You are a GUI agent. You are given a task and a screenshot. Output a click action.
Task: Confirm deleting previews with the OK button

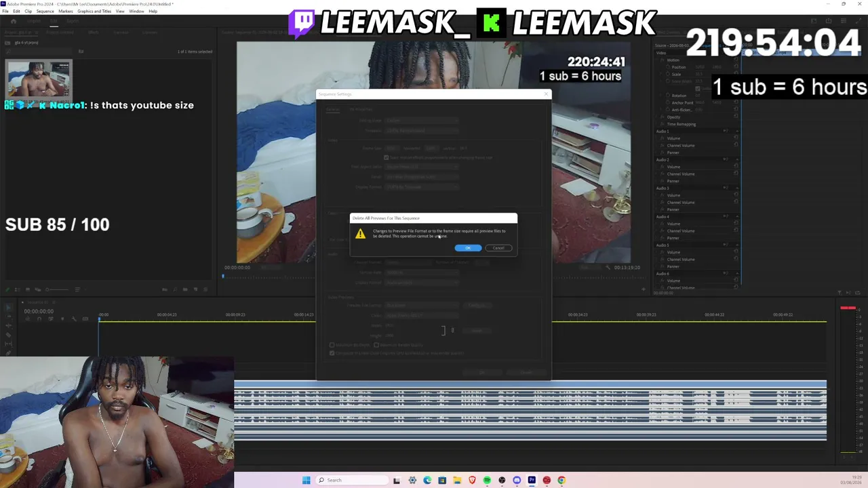tap(468, 248)
